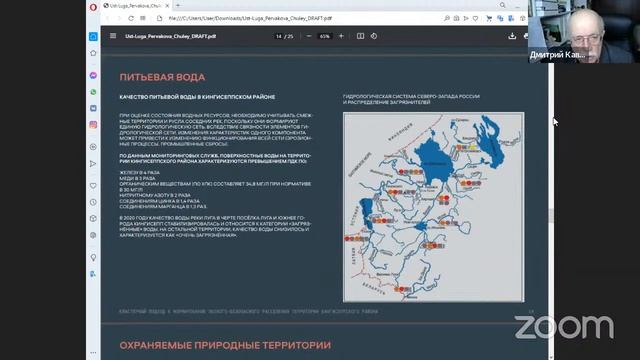Open My Flow arrow icon in sidebar
Screen dimensions: 640x360
[93, 164]
